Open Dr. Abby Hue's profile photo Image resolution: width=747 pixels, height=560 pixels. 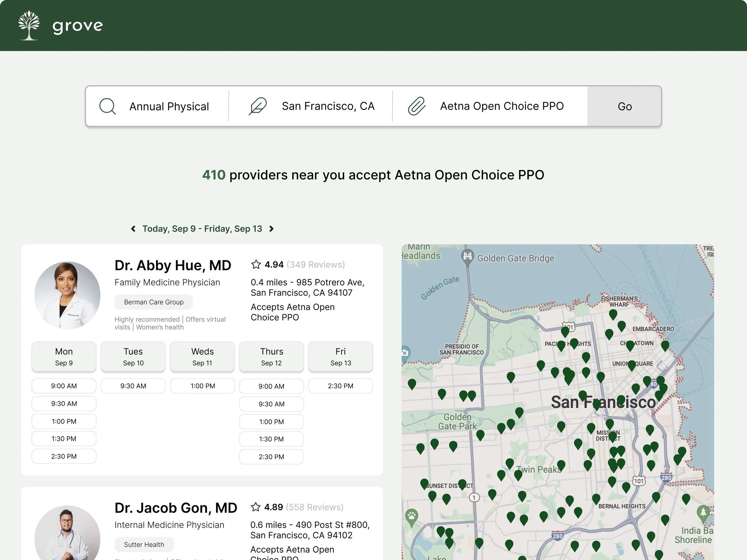(68, 295)
